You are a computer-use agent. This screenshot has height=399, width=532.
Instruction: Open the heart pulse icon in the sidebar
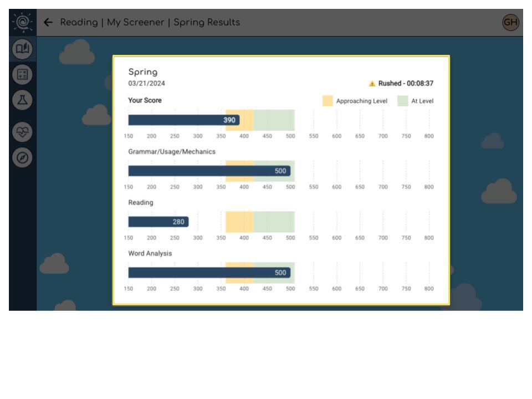click(x=22, y=132)
